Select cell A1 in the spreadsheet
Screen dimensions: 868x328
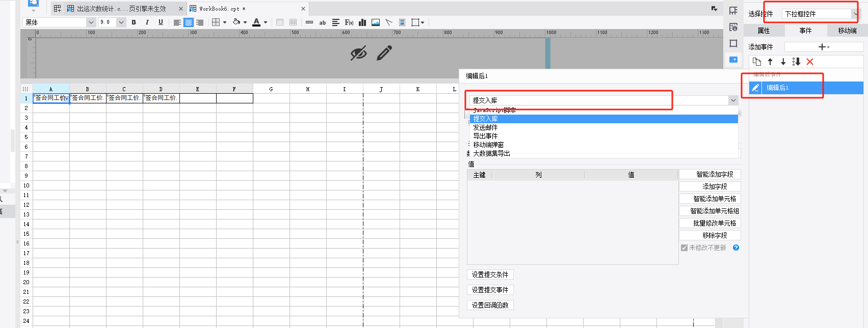[51, 98]
